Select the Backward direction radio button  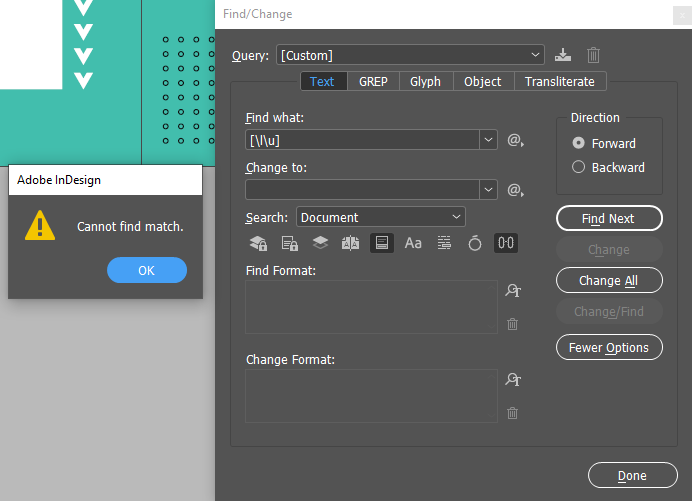(x=578, y=167)
